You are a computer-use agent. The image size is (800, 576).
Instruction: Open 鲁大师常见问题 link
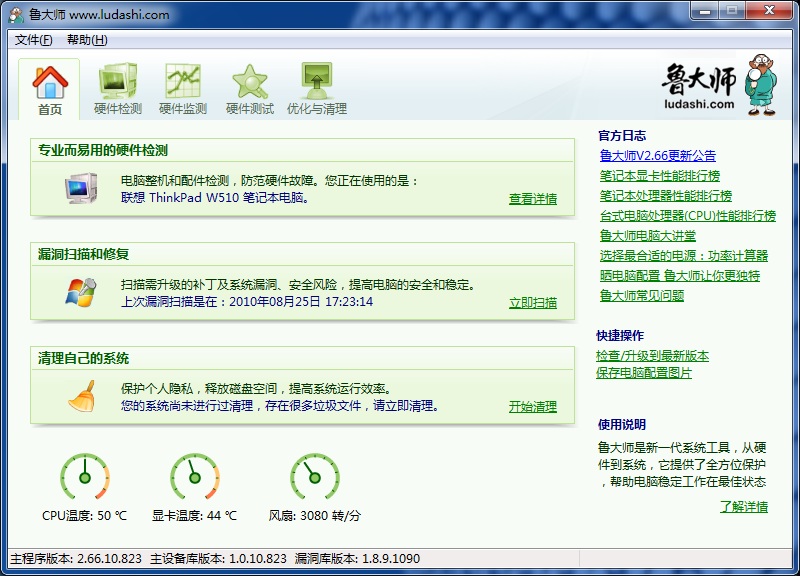click(x=642, y=295)
